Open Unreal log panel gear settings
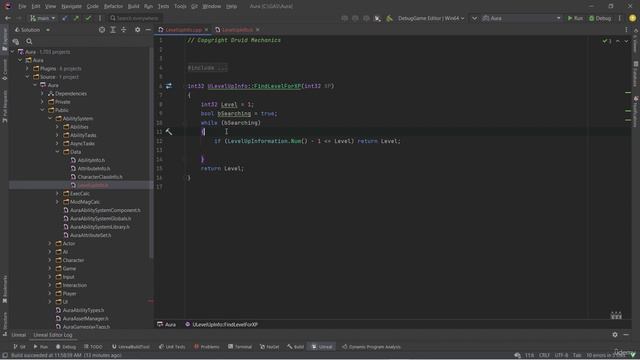Screen dimensions: 640x360 pos(615,335)
